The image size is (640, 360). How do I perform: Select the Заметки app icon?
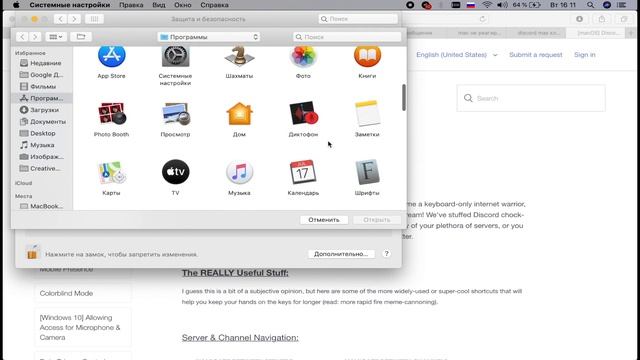(367, 113)
